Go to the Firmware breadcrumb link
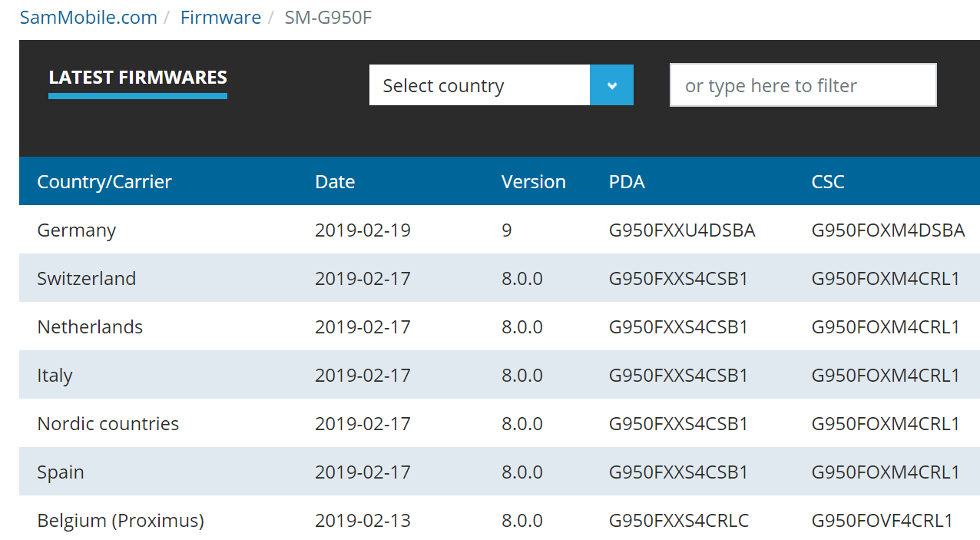The height and width of the screenshot is (540, 980). tap(220, 18)
